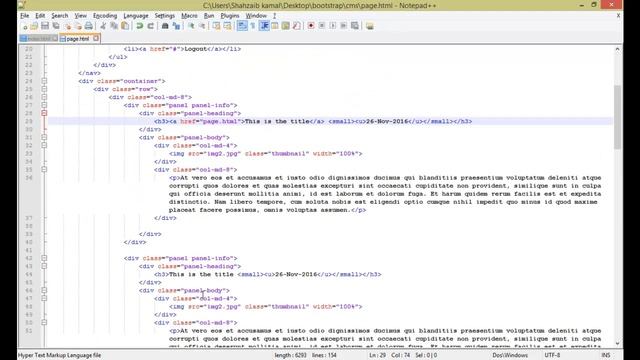Open the Edit menu
The height and width of the screenshot is (360, 640).
pyautogui.click(x=40, y=16)
